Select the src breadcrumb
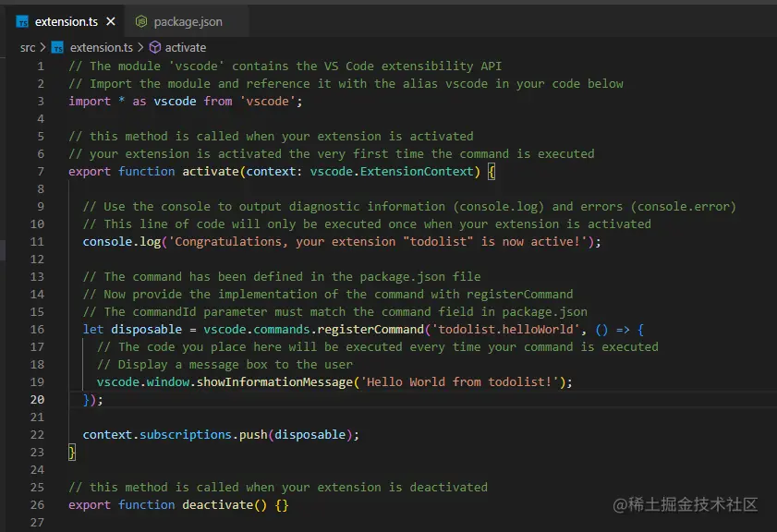The height and width of the screenshot is (532, 777). (x=27, y=47)
